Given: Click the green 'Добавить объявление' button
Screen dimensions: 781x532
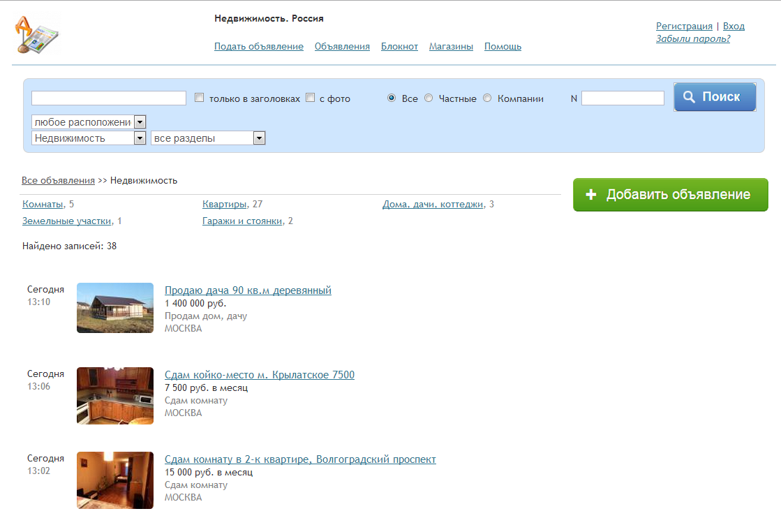Looking at the screenshot, I should [x=670, y=195].
